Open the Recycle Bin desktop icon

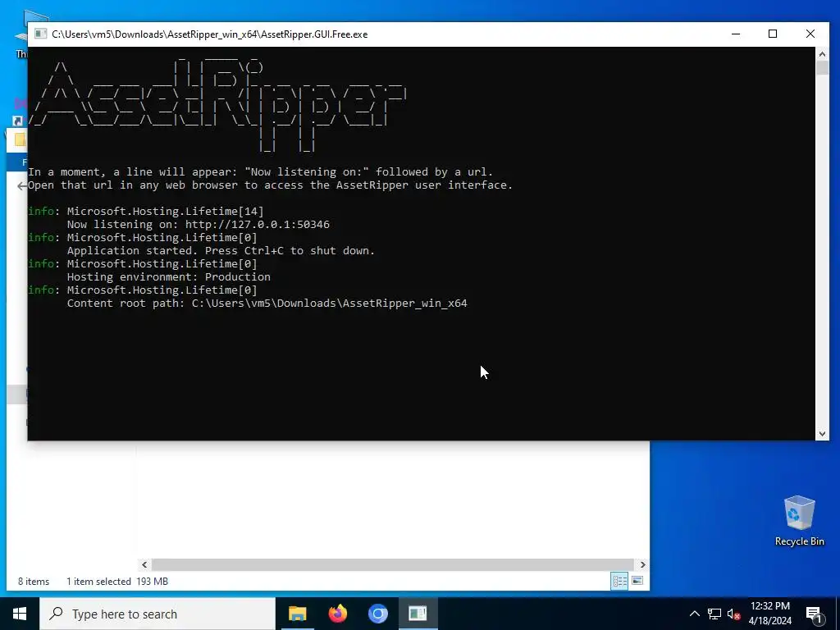[799, 521]
